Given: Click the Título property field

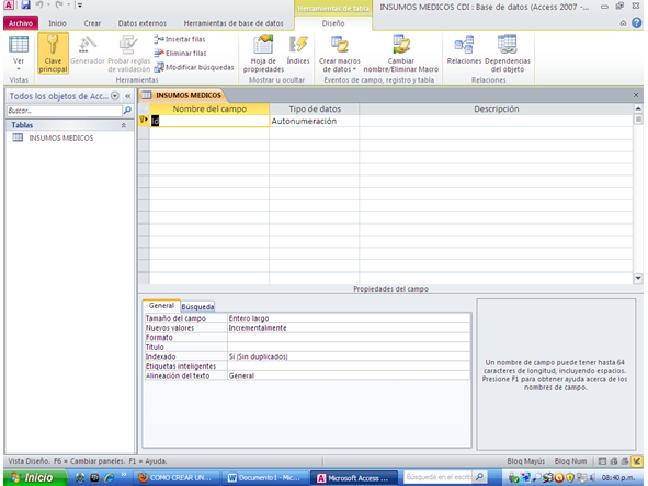Looking at the screenshot, I should pyautogui.click(x=349, y=347).
